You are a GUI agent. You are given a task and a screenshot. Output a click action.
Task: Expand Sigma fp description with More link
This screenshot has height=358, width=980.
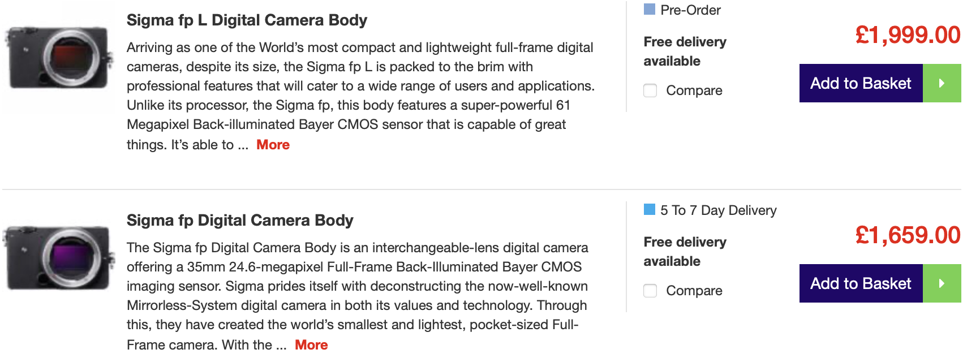pyautogui.click(x=311, y=345)
